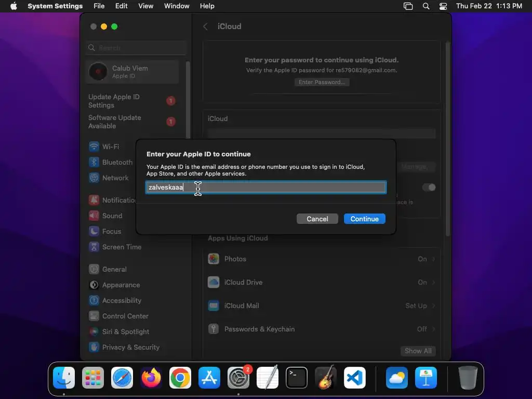
Task: Expand the Passwords & Keychain row chevron
Action: pos(434,329)
